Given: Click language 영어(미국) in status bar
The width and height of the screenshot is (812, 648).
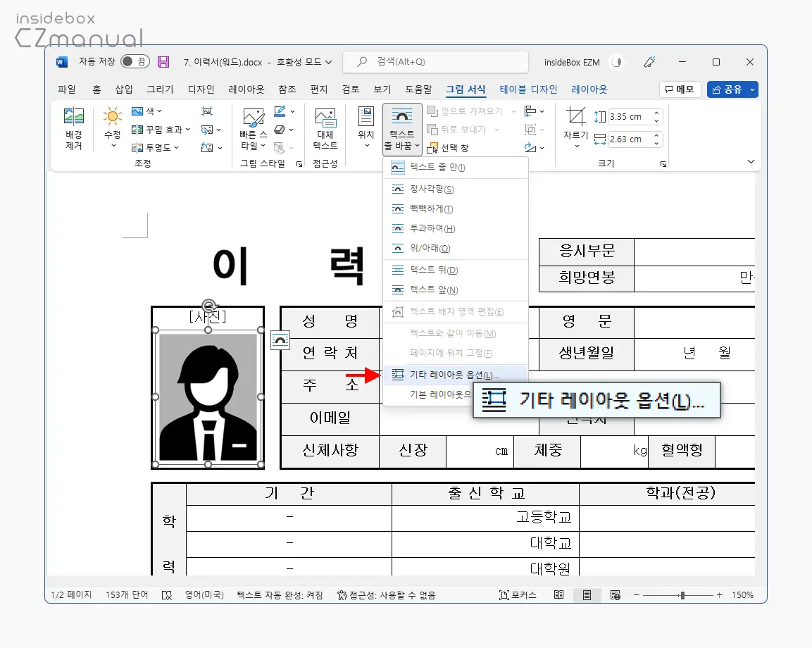Looking at the screenshot, I should (x=204, y=595).
